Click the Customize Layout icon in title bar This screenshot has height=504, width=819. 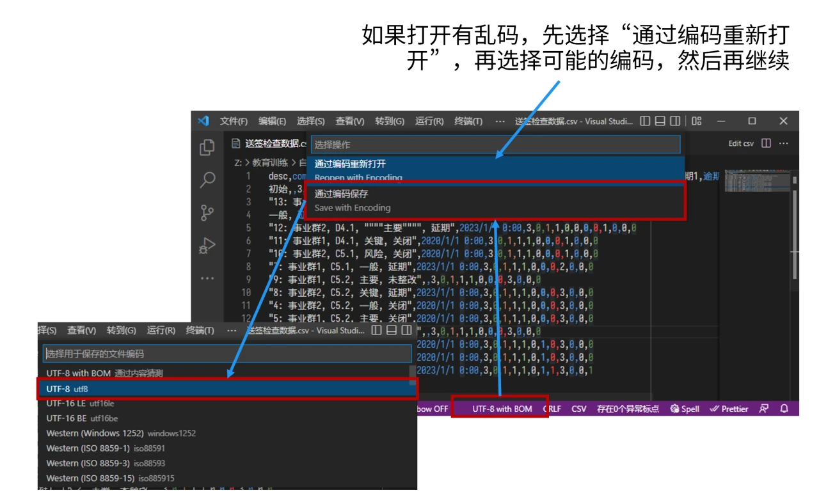(x=697, y=121)
